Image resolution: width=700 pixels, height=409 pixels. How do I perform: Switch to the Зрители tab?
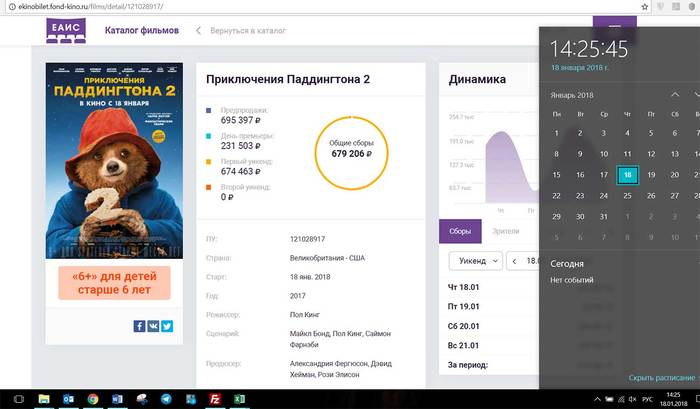coord(505,231)
